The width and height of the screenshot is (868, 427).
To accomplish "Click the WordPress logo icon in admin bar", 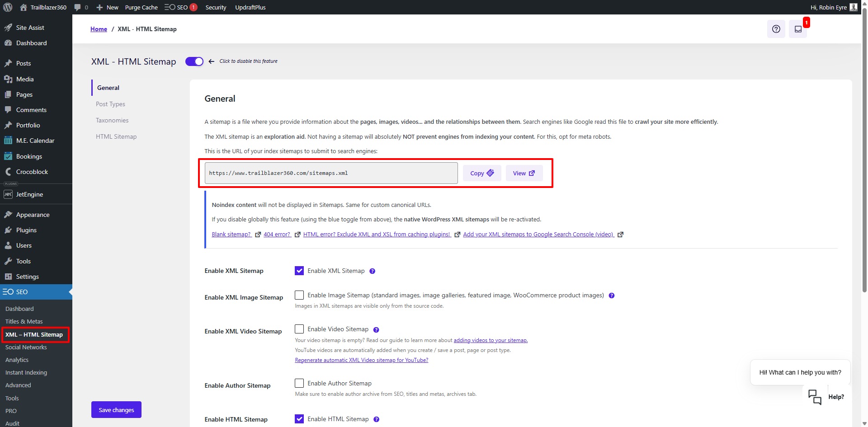I will coord(8,7).
